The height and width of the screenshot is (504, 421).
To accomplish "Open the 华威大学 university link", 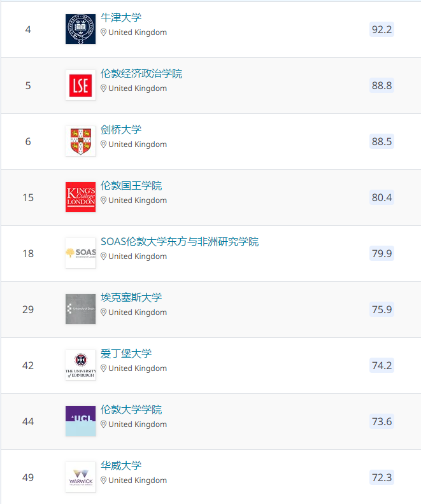I will pyautogui.click(x=121, y=466).
